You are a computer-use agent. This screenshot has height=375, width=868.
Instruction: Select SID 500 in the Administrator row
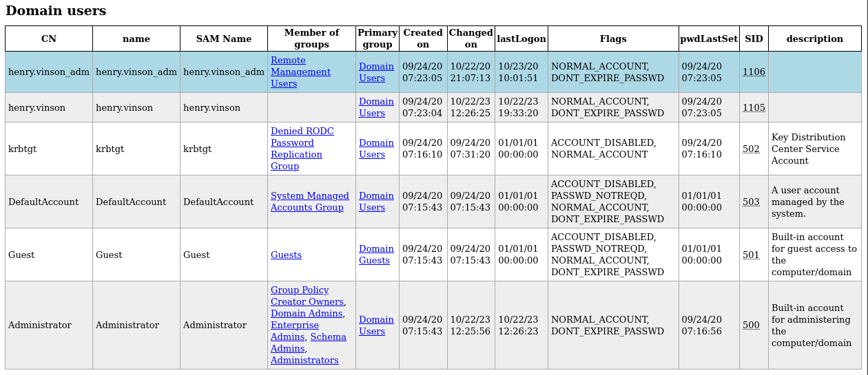point(751,325)
